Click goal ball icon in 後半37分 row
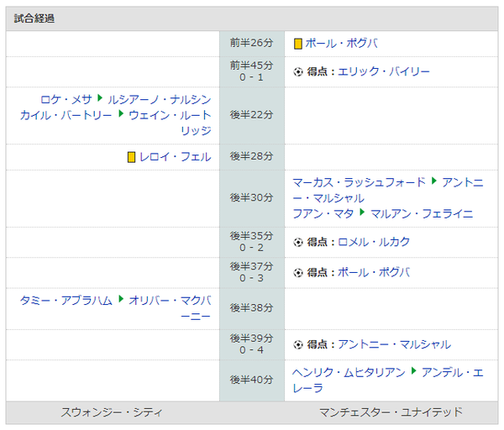Image resolution: width=504 pixels, height=430 pixels. click(x=298, y=273)
